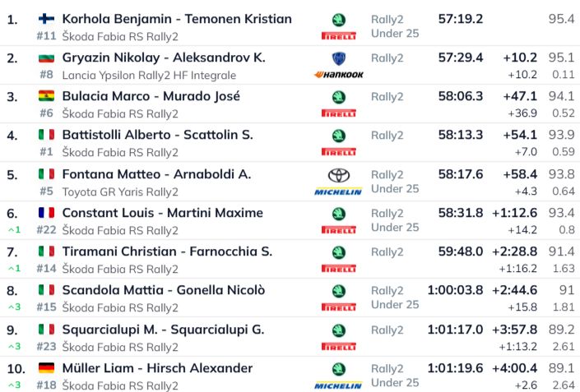This screenshot has width=580, height=392.
Task: Click the Finland flag beside Korhola Benjamin
Action: click(x=46, y=19)
